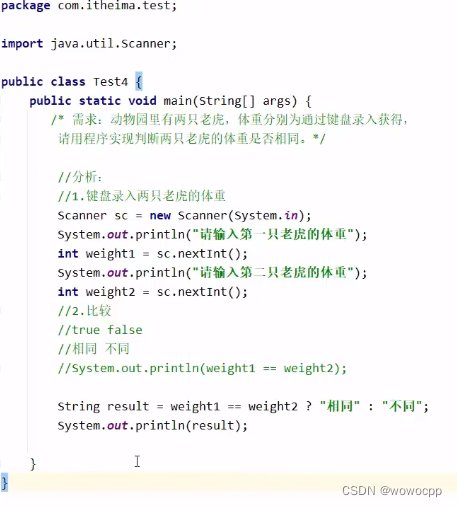Click the package declaration com.itheima.test line
Image resolution: width=457 pixels, height=507 pixels.
click(89, 6)
